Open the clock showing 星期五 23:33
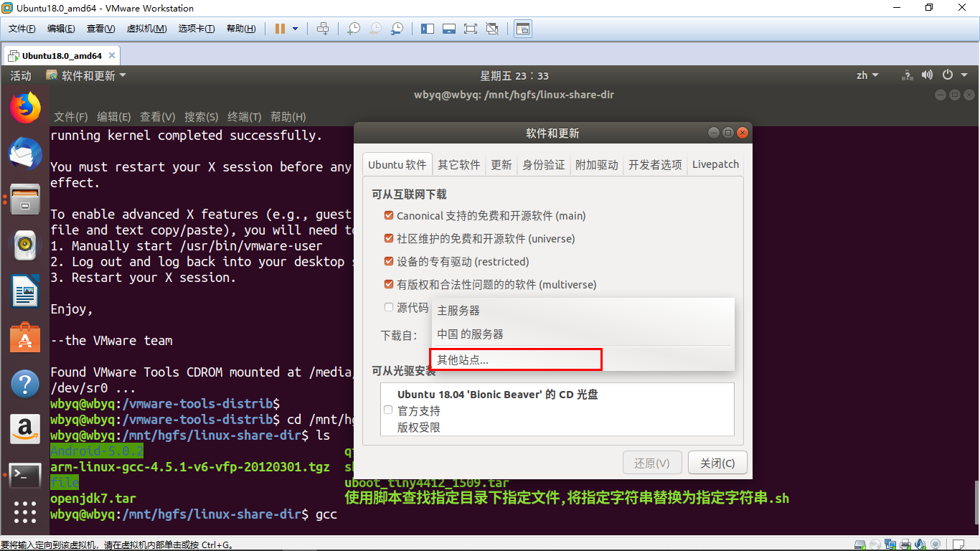 [514, 75]
